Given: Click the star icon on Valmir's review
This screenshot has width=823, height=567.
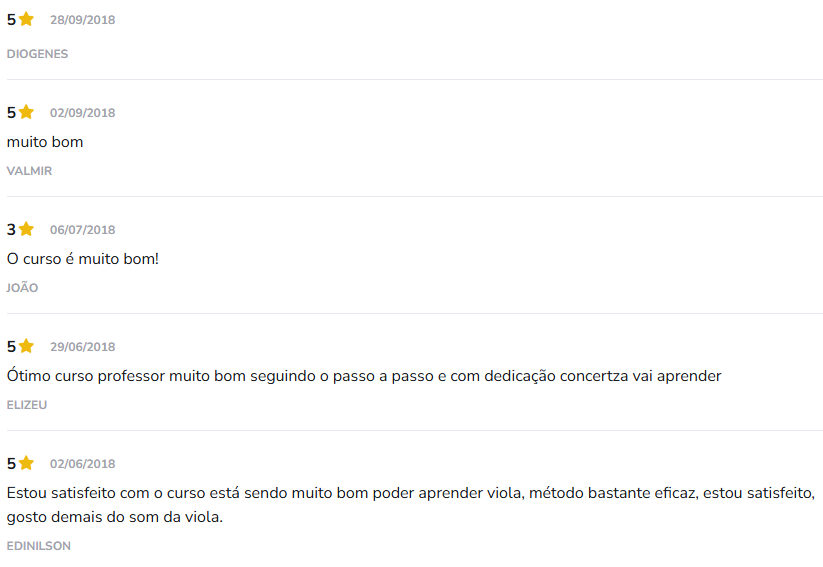Looking at the screenshot, I should click(26, 112).
